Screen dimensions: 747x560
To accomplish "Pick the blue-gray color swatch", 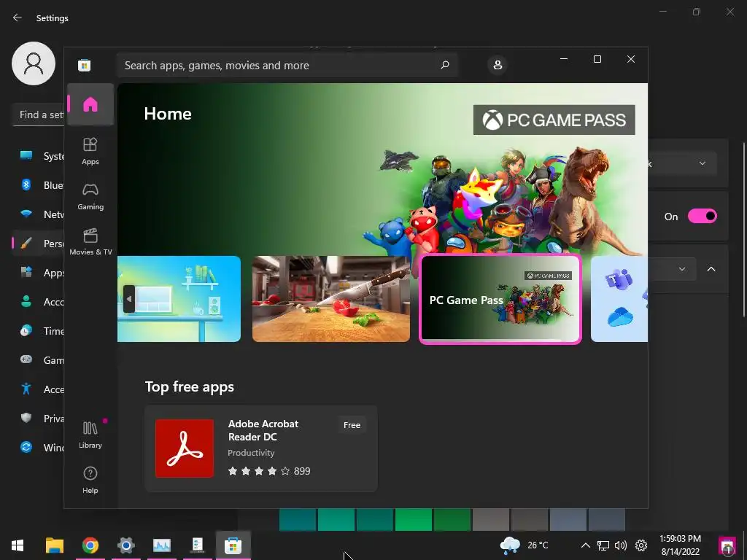I will (568, 519).
